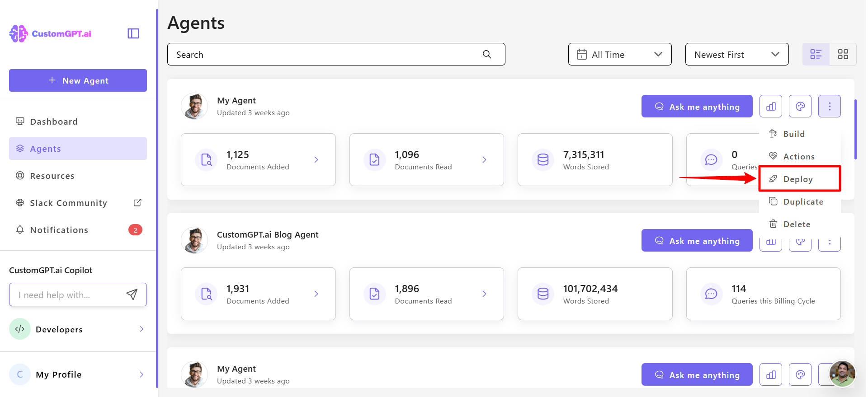
Task: Click the 1,096 Documents Read icon
Action: 375,159
